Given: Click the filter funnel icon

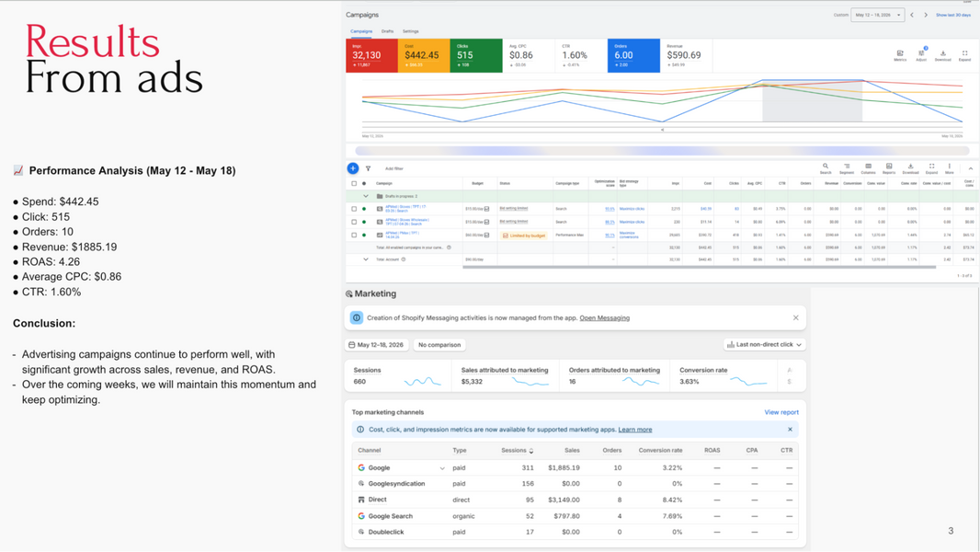Looking at the screenshot, I should (368, 168).
